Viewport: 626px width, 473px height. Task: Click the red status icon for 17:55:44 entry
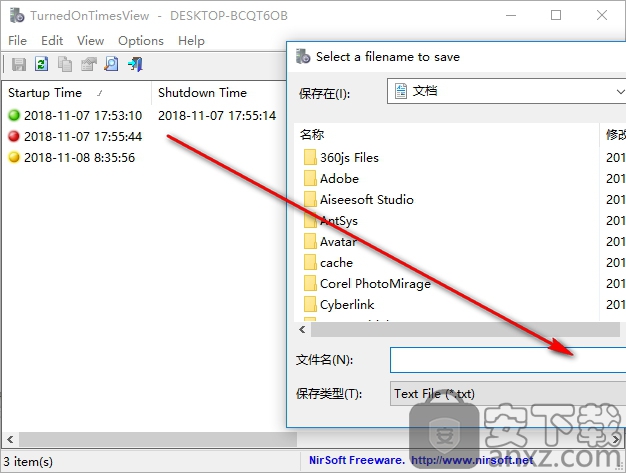tap(14, 137)
